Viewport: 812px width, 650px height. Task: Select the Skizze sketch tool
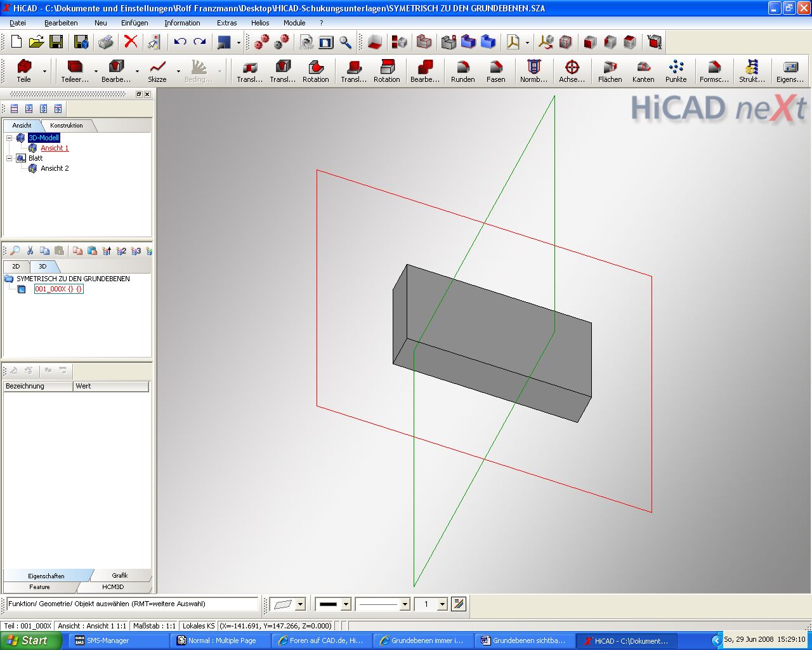157,70
